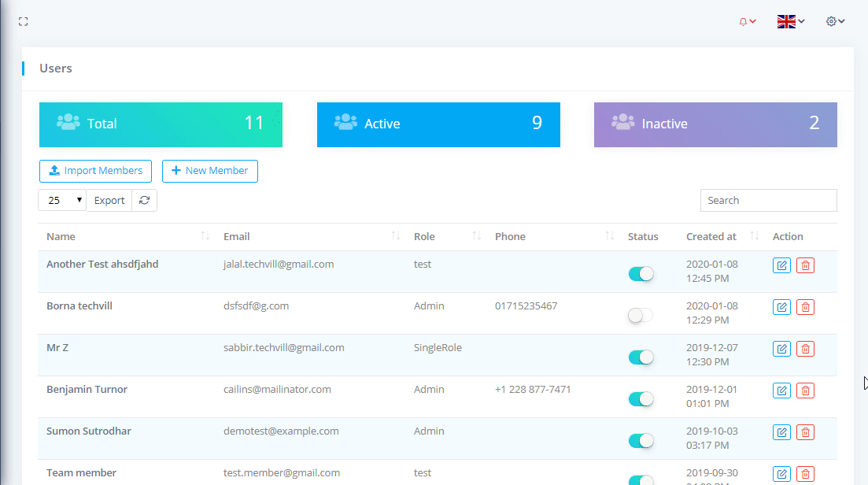
Task: Edit the Another Test ahsdfjahd user
Action: 781,265
